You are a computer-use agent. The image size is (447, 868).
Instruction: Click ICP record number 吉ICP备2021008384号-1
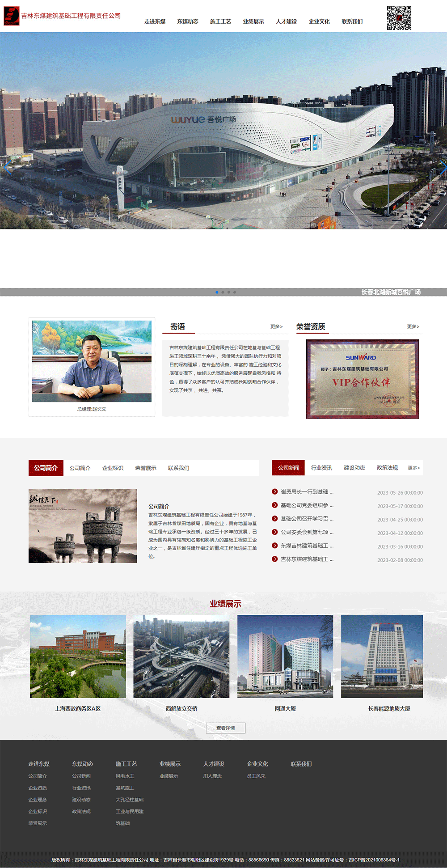(374, 860)
